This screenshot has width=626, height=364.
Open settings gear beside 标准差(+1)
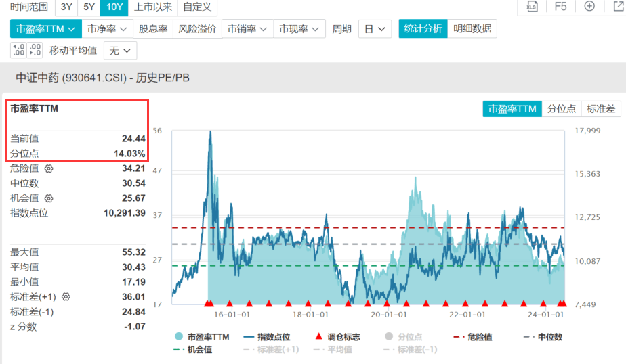(66, 296)
